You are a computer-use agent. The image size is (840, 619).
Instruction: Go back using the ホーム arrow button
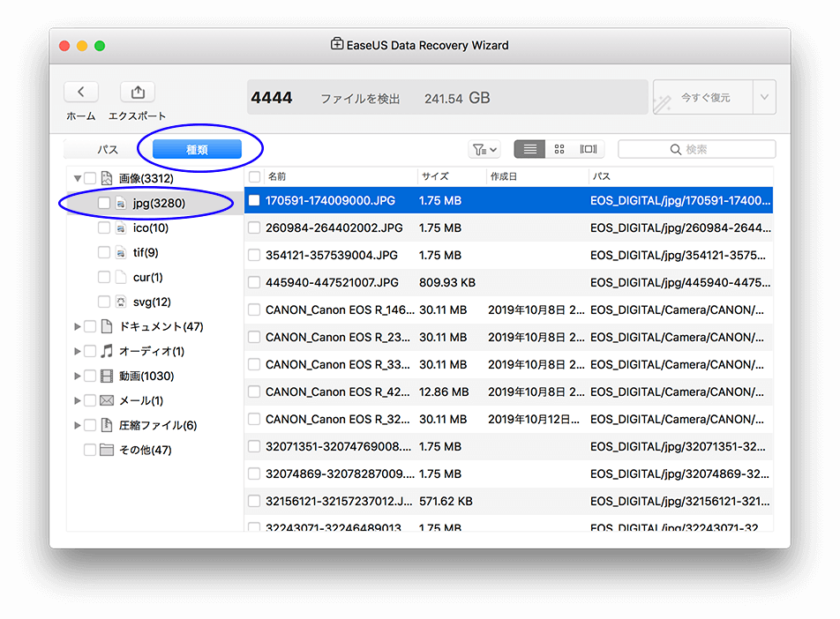pyautogui.click(x=81, y=92)
